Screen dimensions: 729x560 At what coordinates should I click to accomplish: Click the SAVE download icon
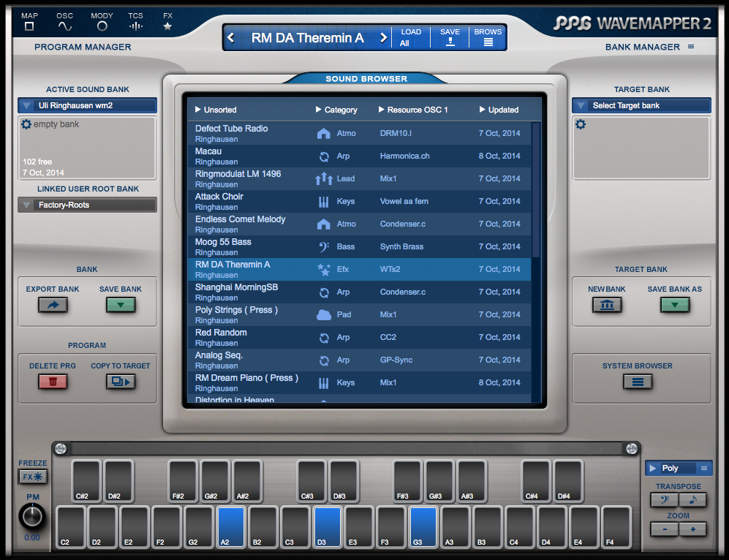(x=450, y=42)
